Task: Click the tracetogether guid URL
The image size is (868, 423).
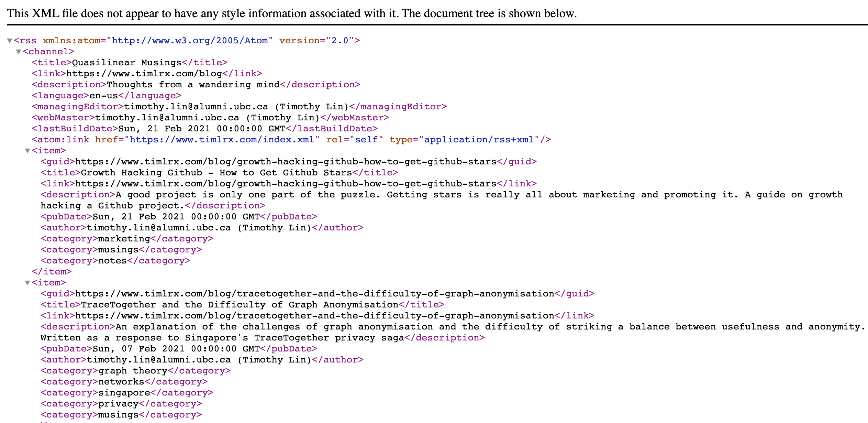Action: point(314,294)
